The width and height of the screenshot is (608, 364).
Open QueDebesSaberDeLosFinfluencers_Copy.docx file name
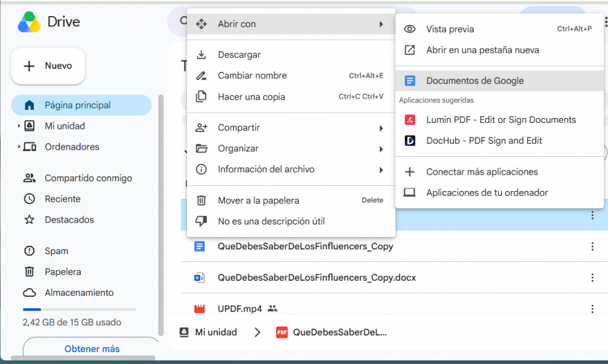point(316,277)
